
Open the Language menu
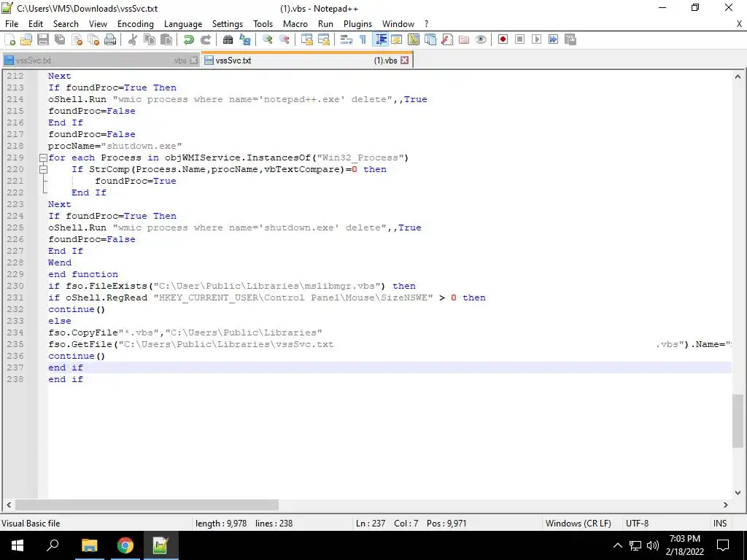(x=183, y=24)
